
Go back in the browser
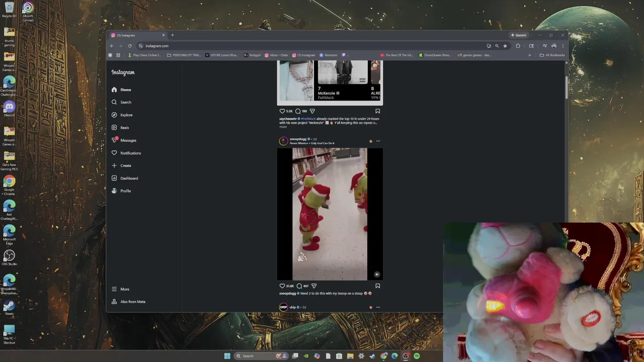(112, 46)
